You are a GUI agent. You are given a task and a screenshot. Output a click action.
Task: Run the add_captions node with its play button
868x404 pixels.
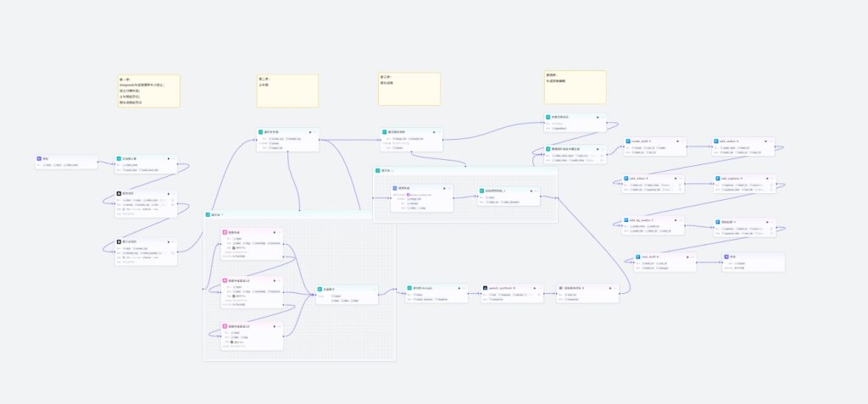(765, 179)
